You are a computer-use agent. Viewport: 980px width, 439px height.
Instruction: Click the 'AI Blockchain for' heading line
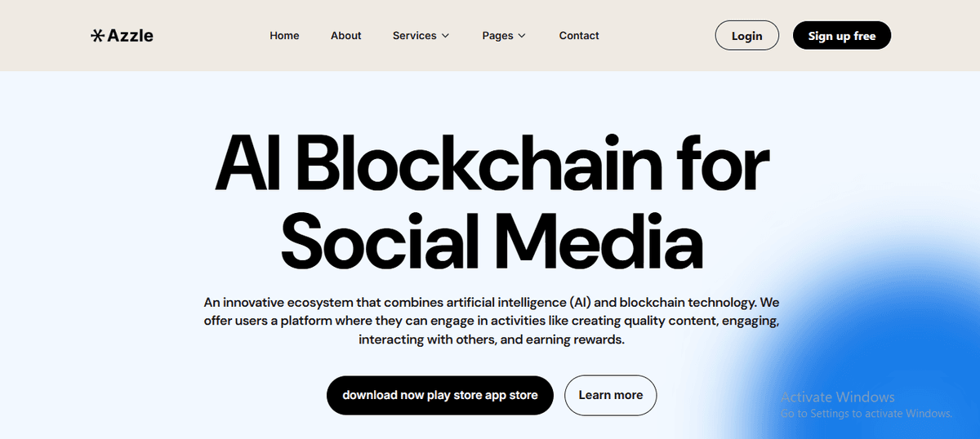[492, 164]
